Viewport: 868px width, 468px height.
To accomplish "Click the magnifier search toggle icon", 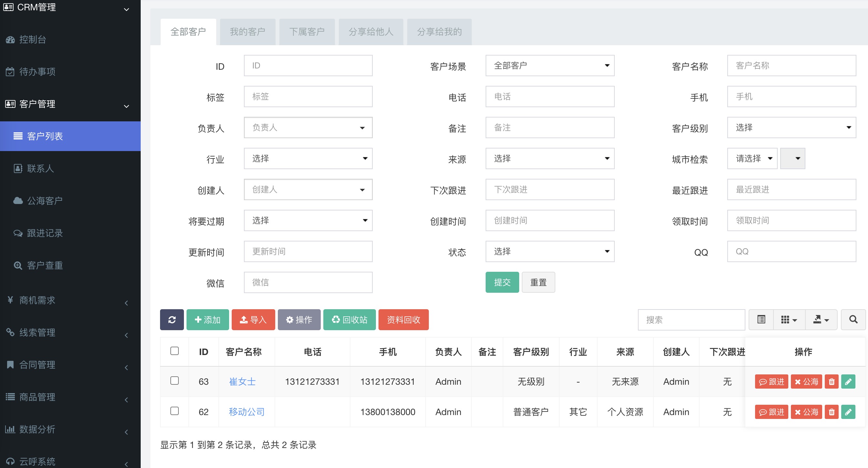I will point(853,320).
